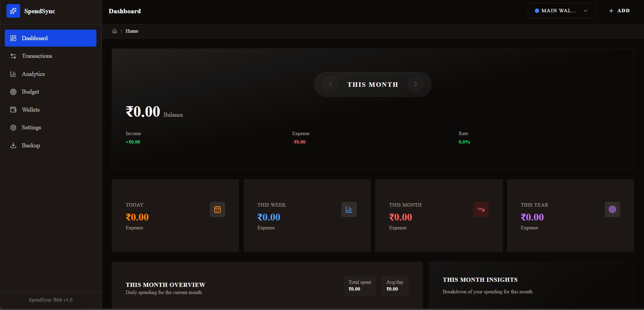
Task: Go to Transactions in sidebar
Action: pos(50,56)
